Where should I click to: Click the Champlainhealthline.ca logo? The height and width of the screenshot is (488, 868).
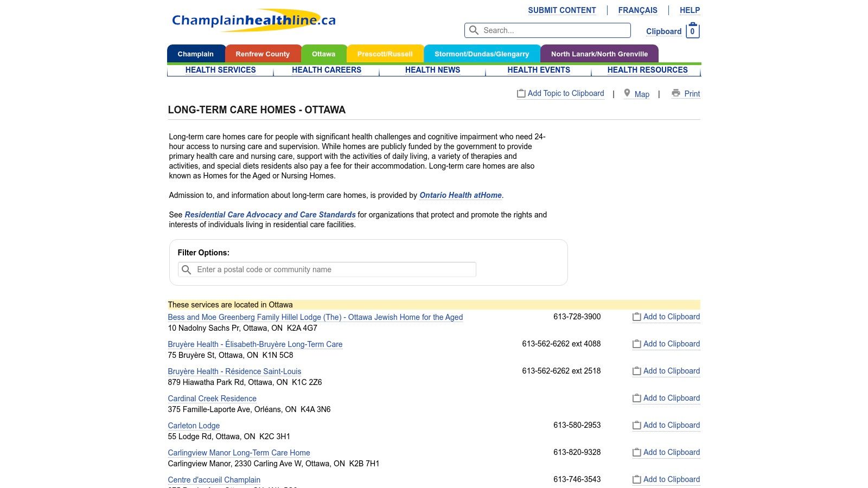coord(254,20)
